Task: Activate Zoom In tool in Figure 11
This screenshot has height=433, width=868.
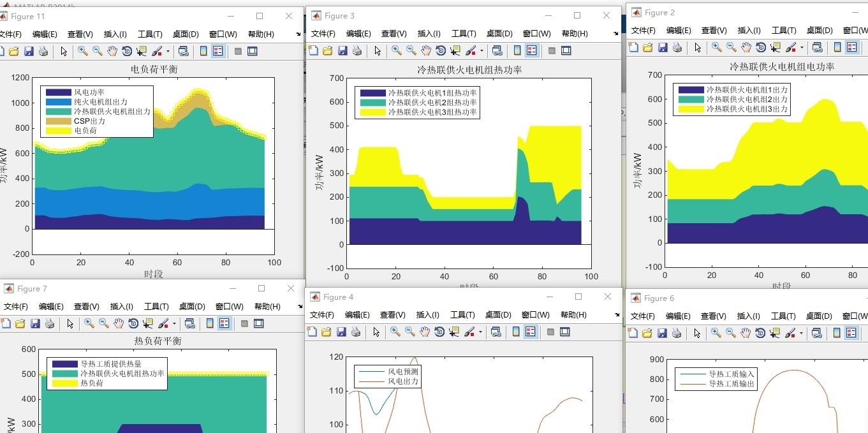Action: [83, 51]
